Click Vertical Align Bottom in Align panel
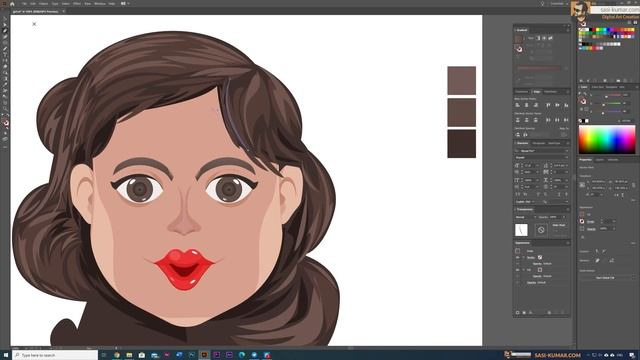640x360 pixels. [x=566, y=105]
